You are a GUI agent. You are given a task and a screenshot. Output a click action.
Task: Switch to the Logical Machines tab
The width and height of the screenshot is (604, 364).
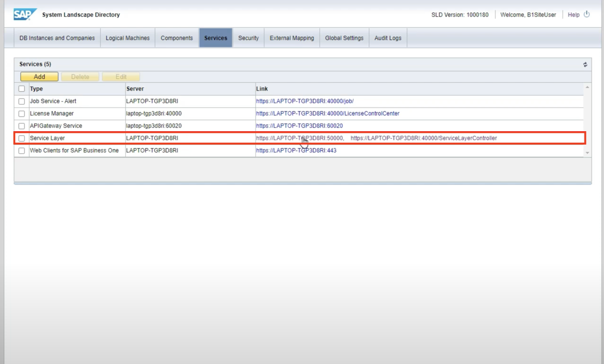click(128, 38)
